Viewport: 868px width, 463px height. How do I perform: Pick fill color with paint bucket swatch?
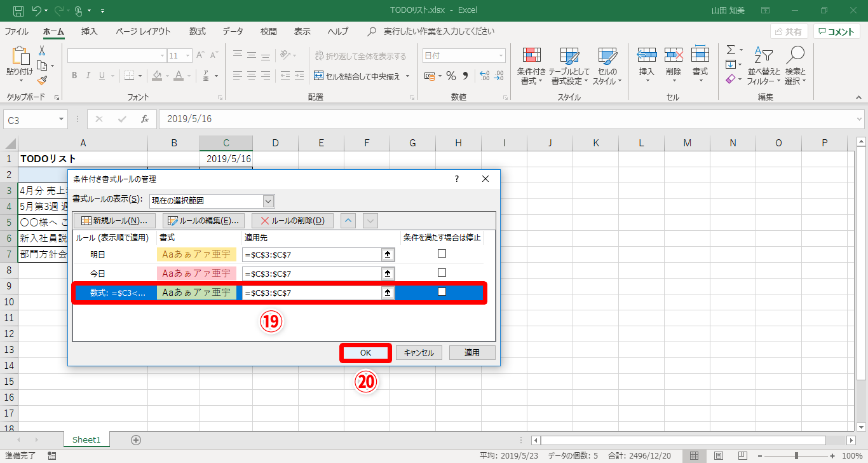coord(158,76)
